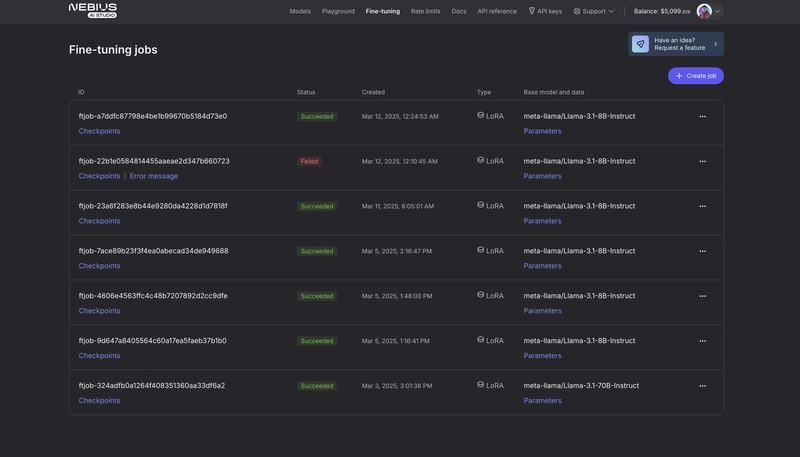Open three-dot menu for job ftjob-9d647a8405564
The height and width of the screenshot is (457, 800).
click(x=703, y=341)
